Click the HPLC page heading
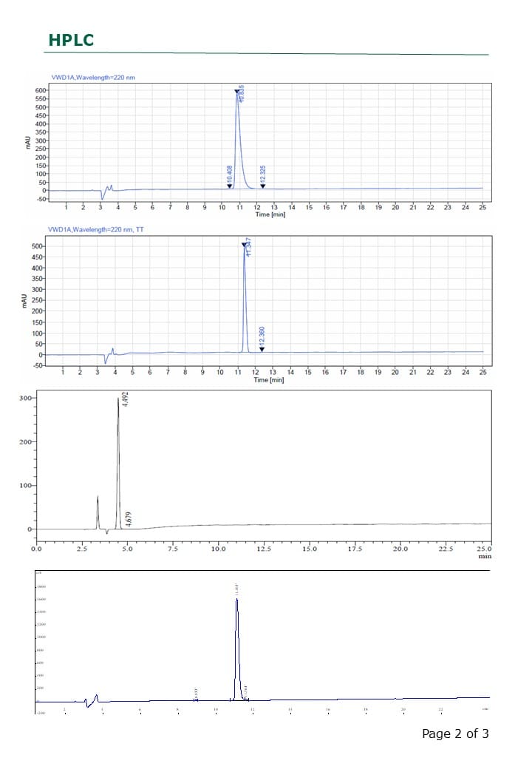Screen dimensions: 532x769 (x=71, y=40)
